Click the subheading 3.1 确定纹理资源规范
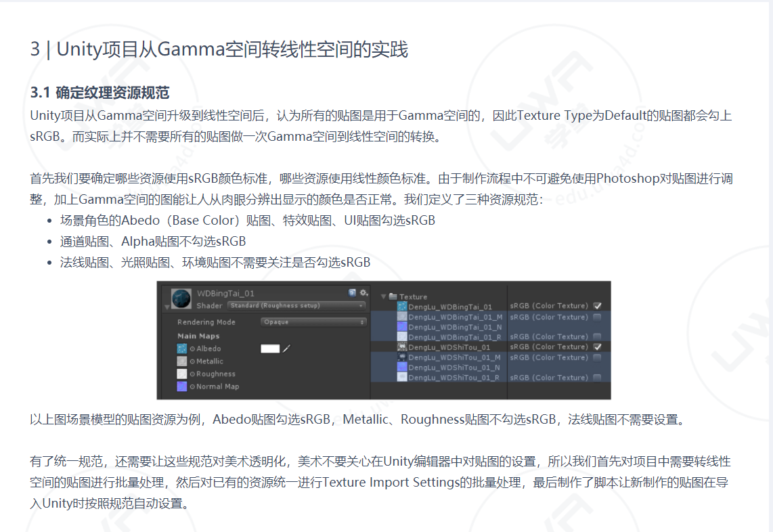773x532 pixels. (x=100, y=93)
